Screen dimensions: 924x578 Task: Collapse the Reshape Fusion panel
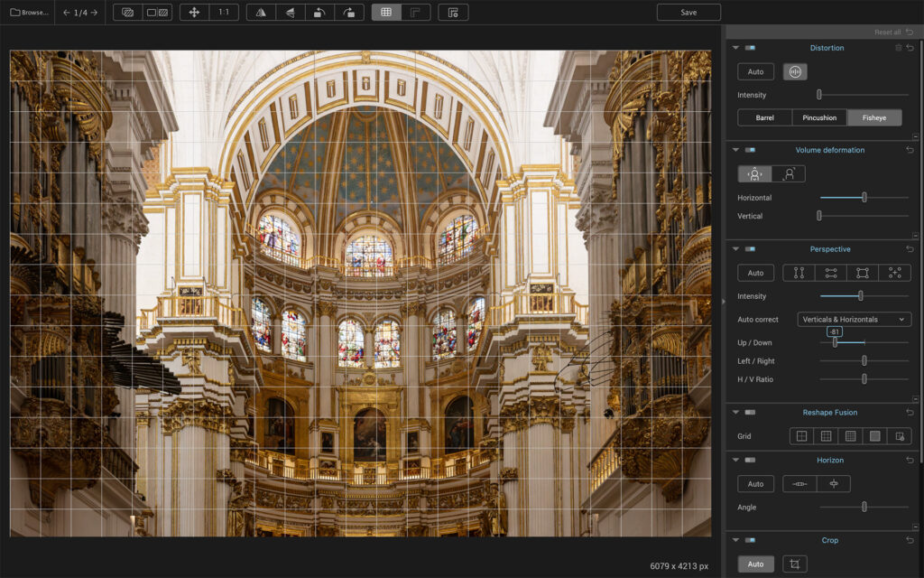[x=735, y=413]
